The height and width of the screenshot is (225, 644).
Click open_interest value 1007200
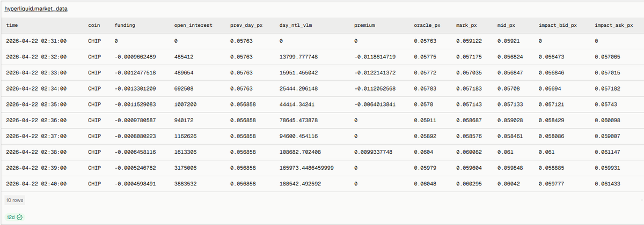tap(186, 104)
